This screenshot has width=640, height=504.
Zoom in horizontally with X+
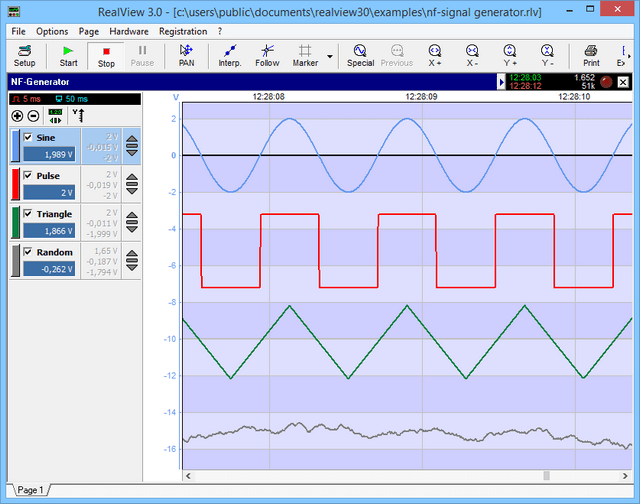tap(435, 54)
